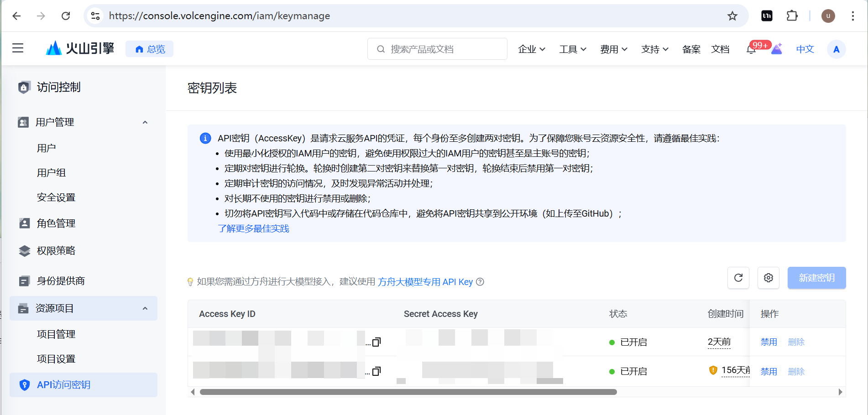This screenshot has height=415, width=868.
Task: Open 方舟大模型专用 API Key link
Action: click(425, 282)
